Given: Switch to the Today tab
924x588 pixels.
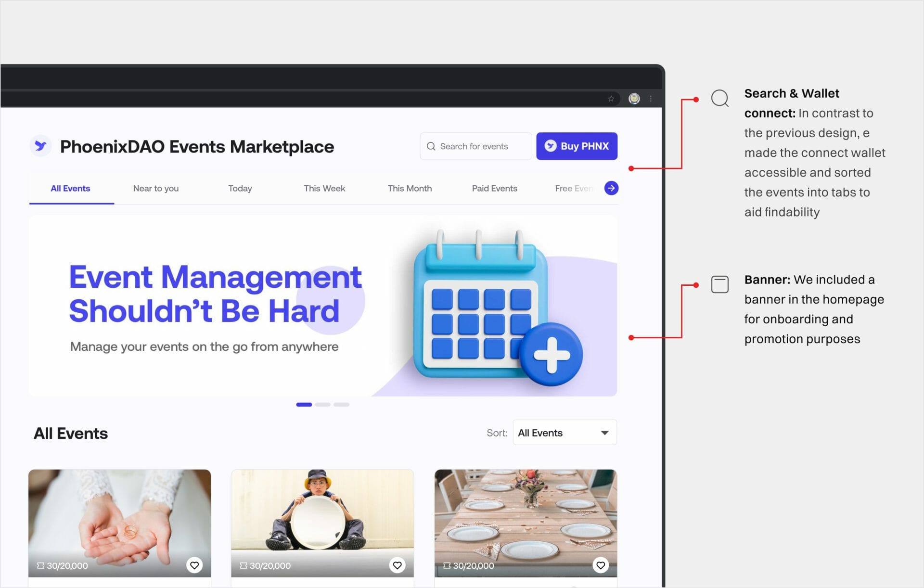Looking at the screenshot, I should pos(240,189).
